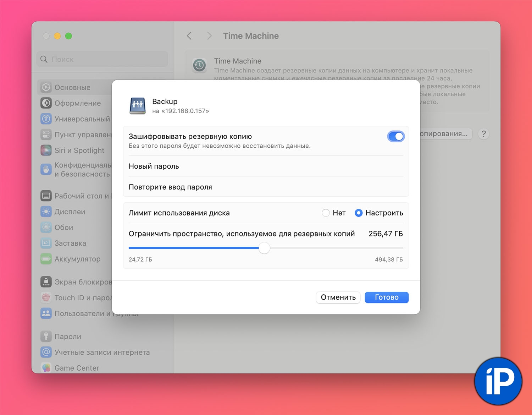Image resolution: width=532 pixels, height=415 pixels.
Task: Click the disk limit slider knob
Action: point(264,248)
